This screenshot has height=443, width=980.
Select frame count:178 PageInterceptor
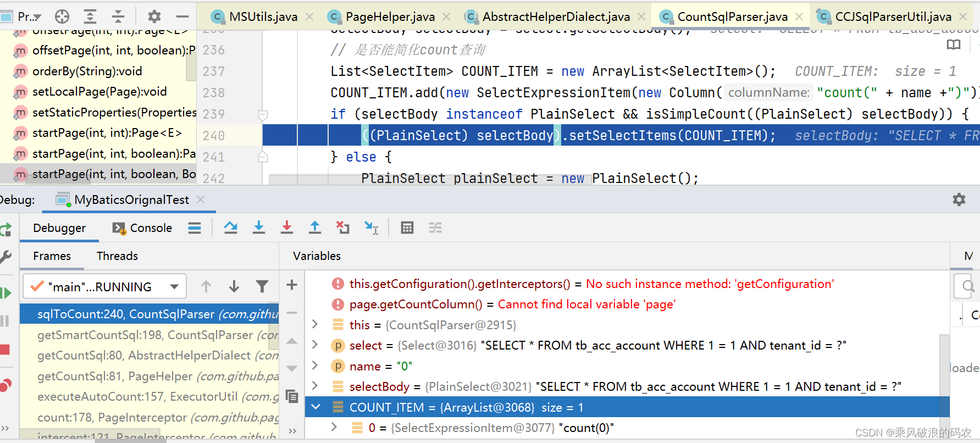[x=150, y=417]
